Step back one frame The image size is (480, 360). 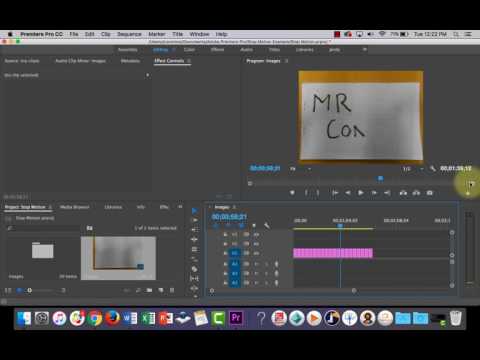[348, 193]
